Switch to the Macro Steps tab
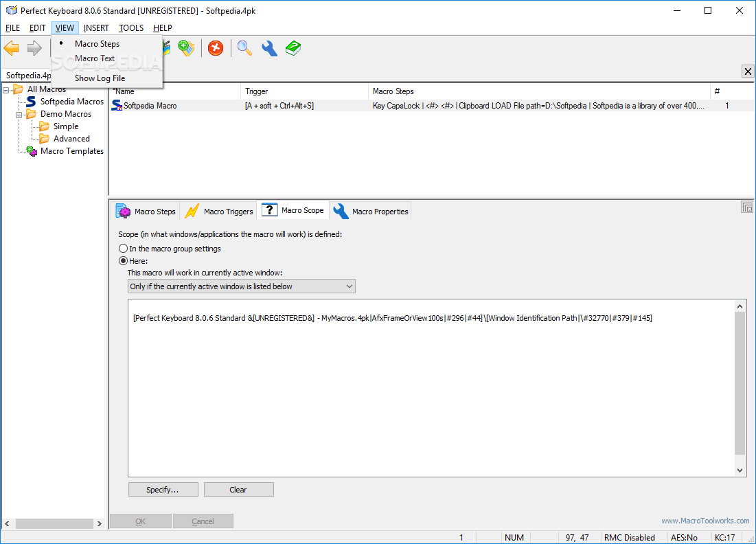756x544 pixels. pyautogui.click(x=146, y=212)
